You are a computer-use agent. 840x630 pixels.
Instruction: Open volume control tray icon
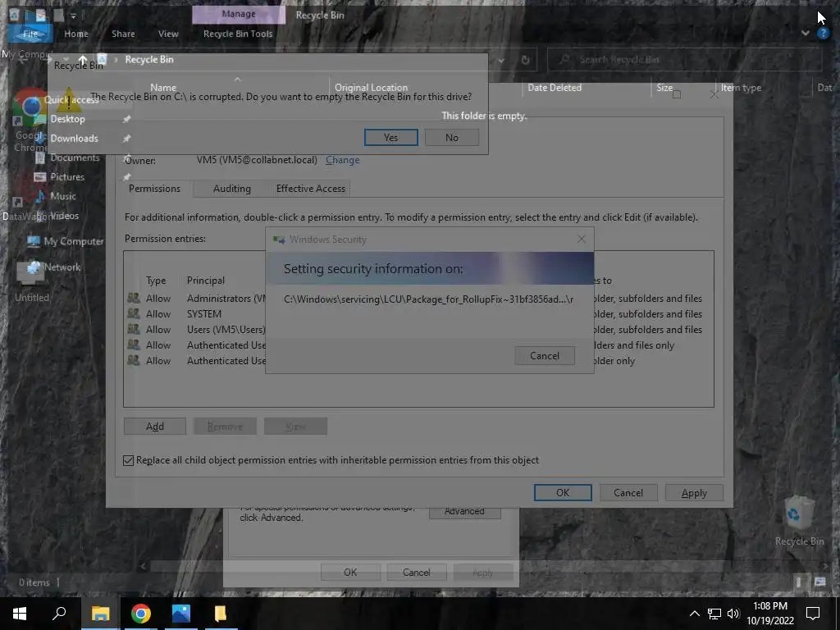tap(733, 614)
